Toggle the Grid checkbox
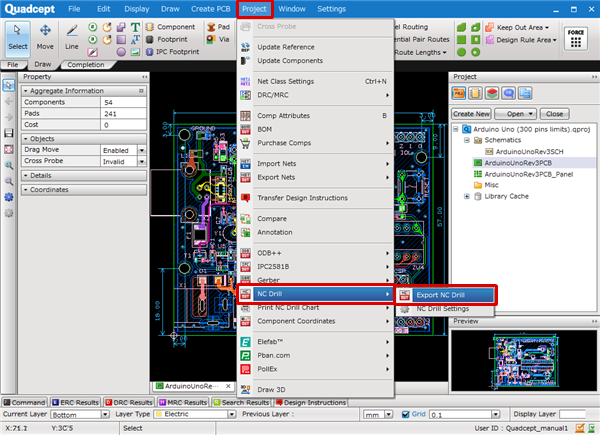Screen dimensions: 600x435 point(406,414)
